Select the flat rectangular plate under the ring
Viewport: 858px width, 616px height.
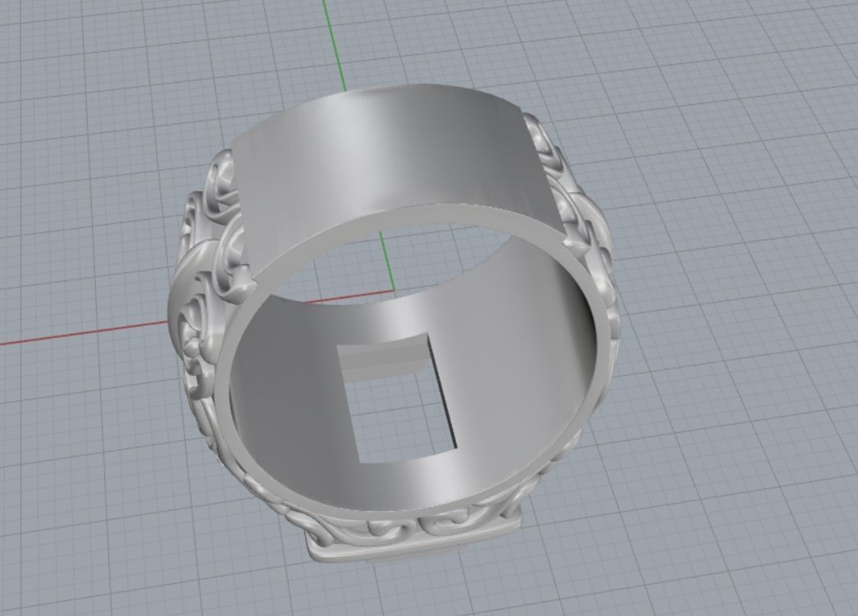pyautogui.click(x=416, y=539)
